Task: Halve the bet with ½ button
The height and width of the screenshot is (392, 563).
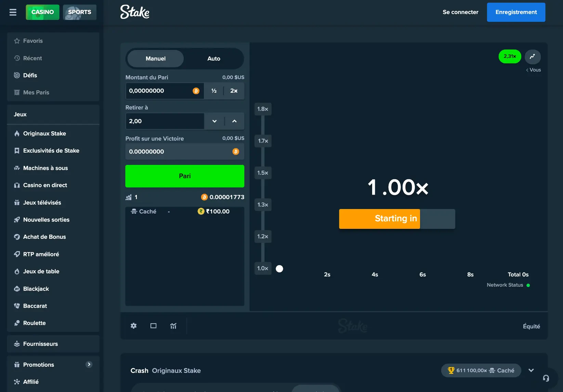Action: (214, 91)
